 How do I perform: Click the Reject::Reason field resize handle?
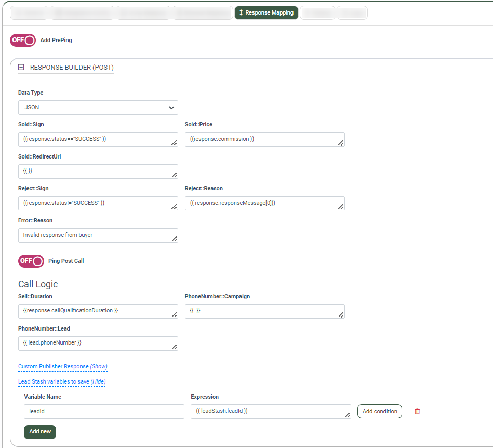[x=341, y=207]
